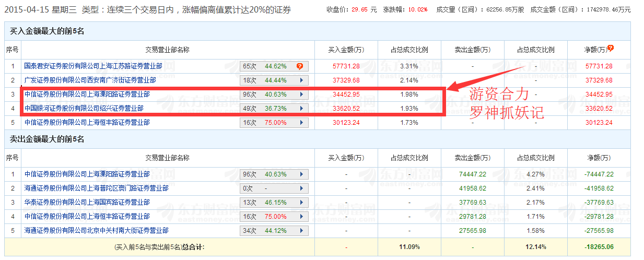Click the 1.71% sell ratio cell

coord(535,217)
